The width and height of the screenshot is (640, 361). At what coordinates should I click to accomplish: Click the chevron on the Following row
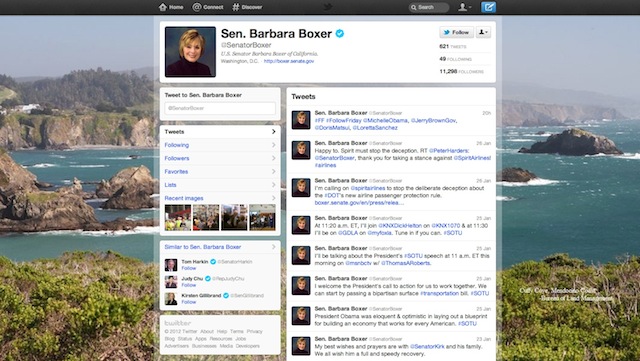coord(273,145)
